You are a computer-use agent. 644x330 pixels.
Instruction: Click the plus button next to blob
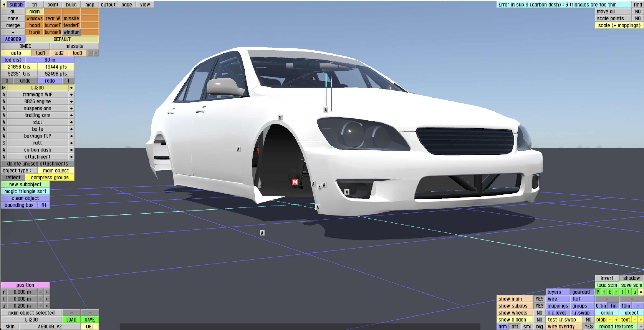616,320
